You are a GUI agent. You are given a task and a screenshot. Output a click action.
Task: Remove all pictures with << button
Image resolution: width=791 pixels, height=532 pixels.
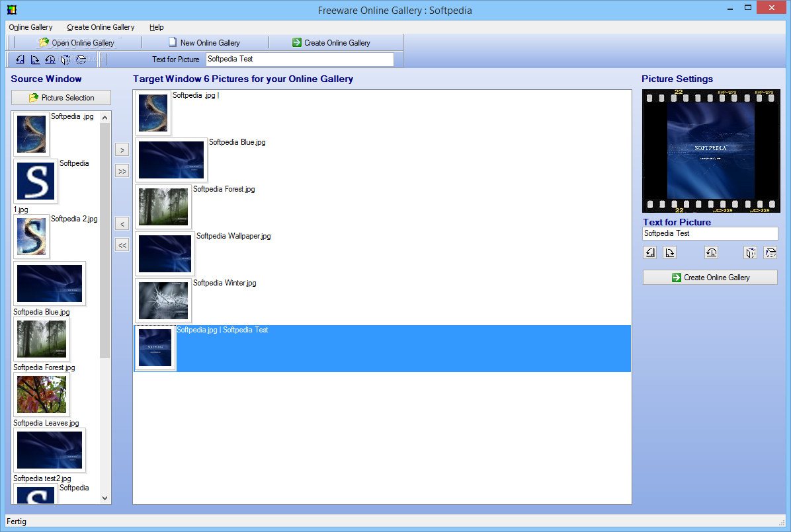122,245
